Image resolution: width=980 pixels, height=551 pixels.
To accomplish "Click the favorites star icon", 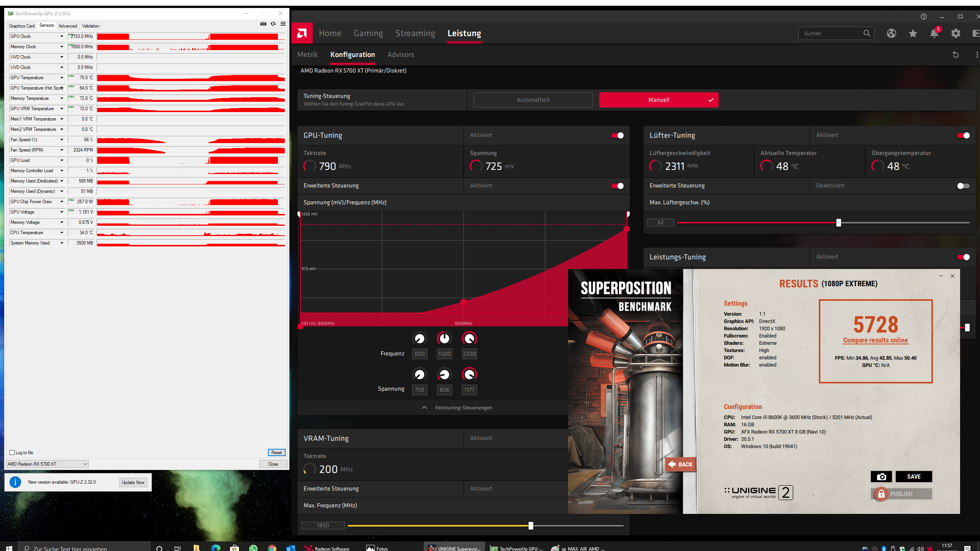I will [913, 34].
